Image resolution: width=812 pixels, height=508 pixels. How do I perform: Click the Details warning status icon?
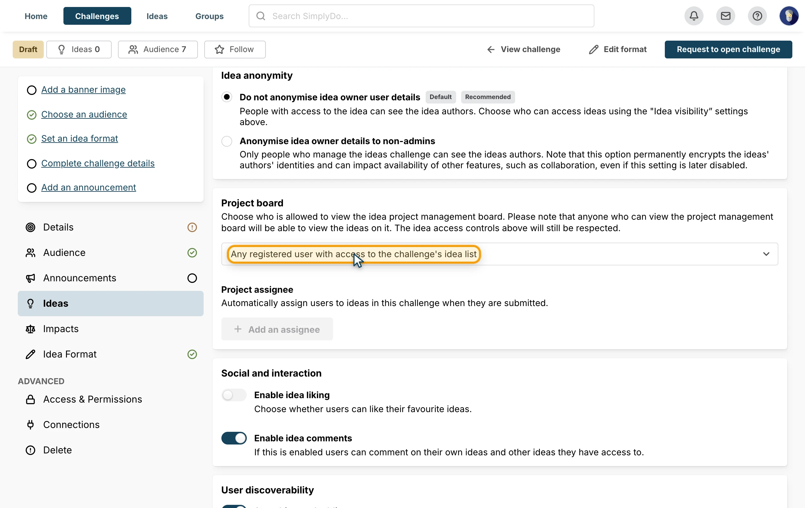[192, 227]
